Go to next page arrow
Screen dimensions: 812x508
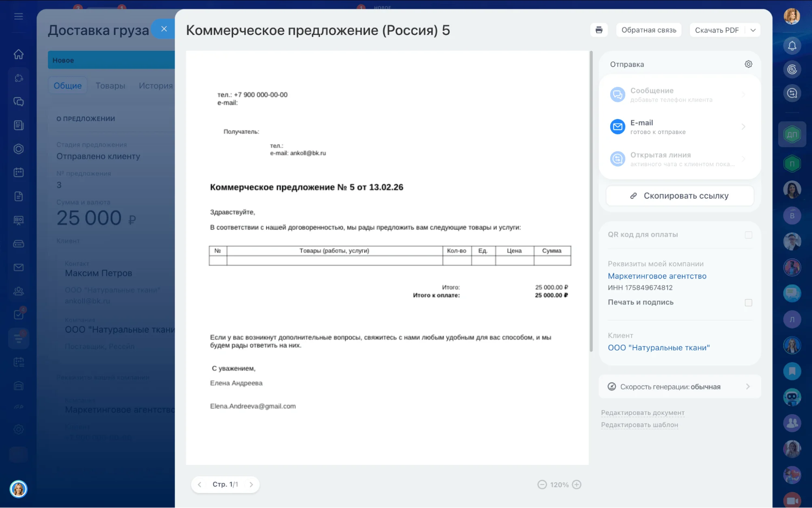tap(251, 484)
